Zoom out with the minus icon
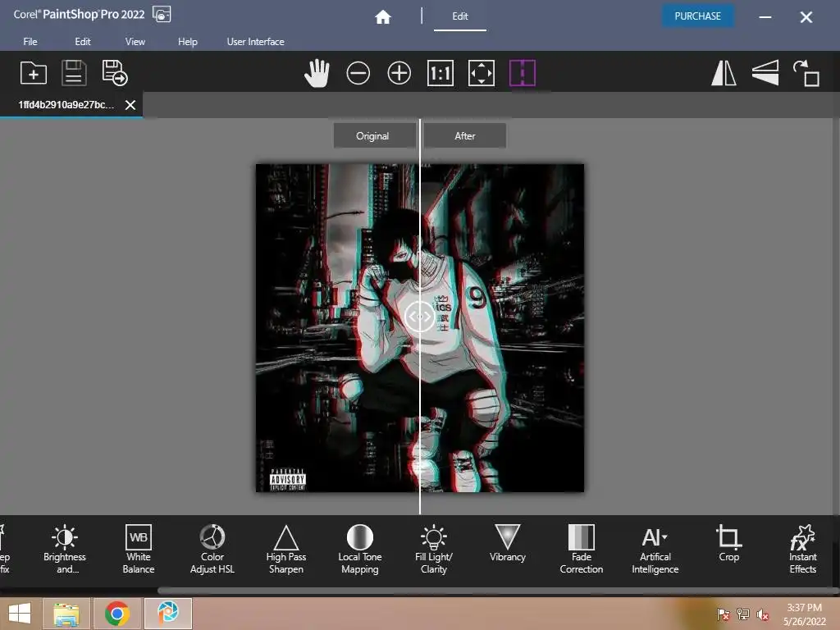 coord(358,73)
